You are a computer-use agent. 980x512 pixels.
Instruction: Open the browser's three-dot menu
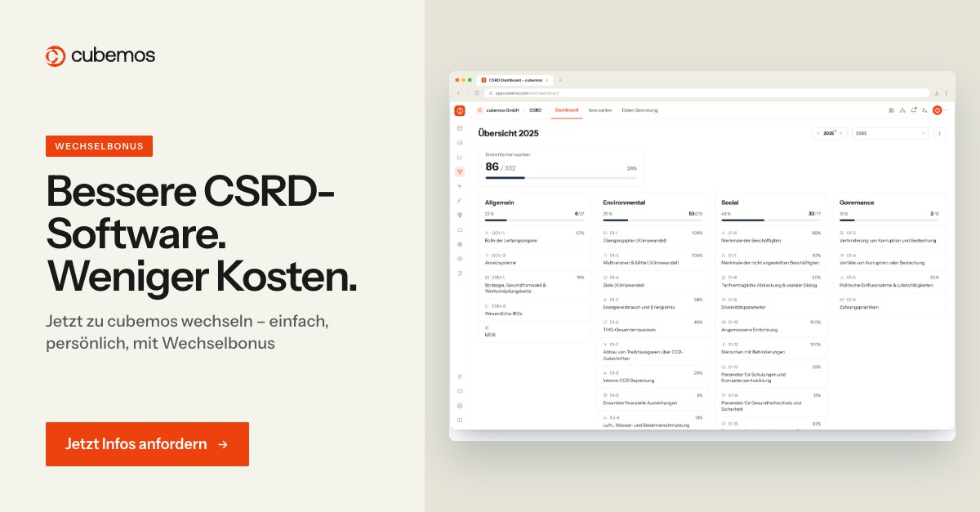pyautogui.click(x=946, y=93)
